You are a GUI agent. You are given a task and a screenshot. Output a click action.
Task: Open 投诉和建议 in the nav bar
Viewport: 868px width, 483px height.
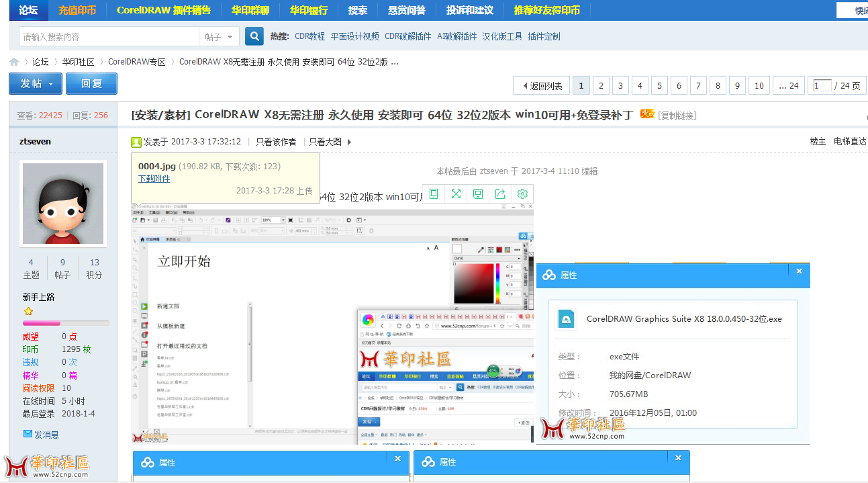click(470, 10)
